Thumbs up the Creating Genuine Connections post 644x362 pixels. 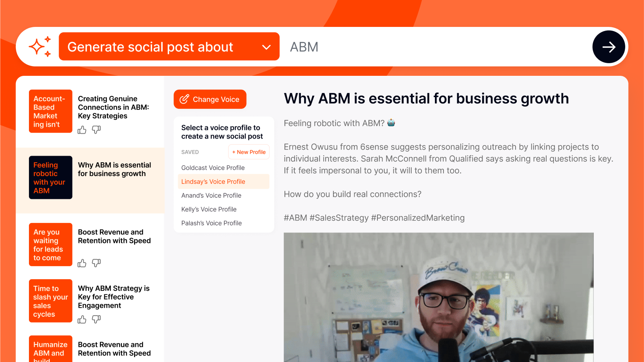82,130
